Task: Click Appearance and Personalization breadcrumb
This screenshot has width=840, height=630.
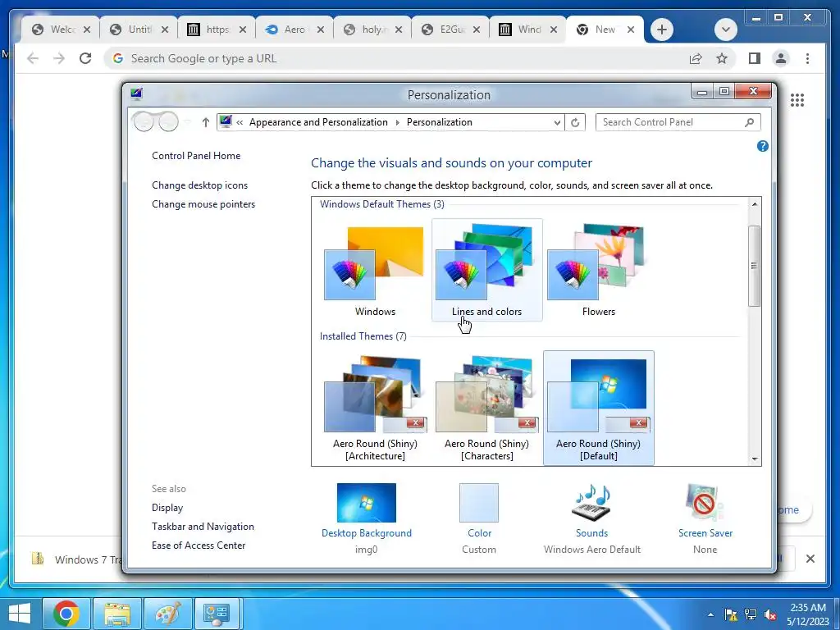Action: click(318, 122)
